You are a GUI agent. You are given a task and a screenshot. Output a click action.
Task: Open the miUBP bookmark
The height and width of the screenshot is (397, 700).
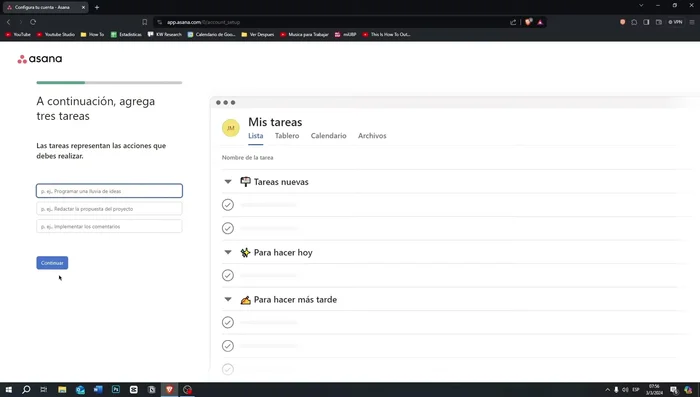(346, 34)
